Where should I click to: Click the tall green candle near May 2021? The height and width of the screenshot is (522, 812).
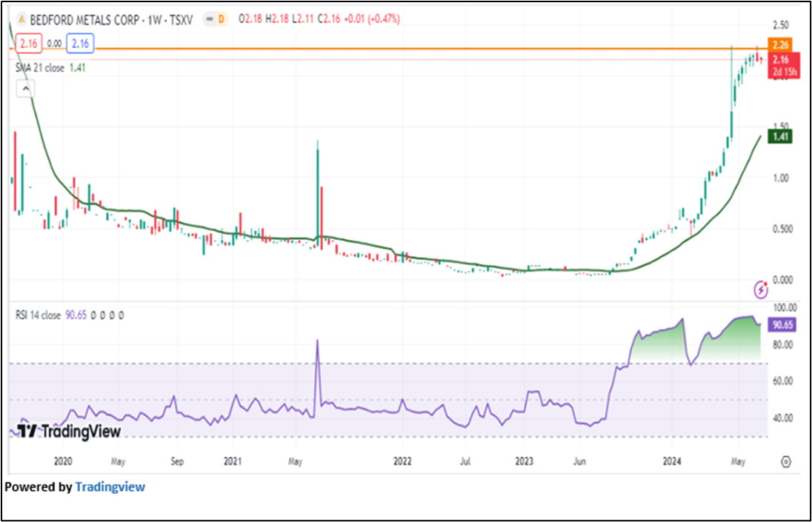point(317,194)
